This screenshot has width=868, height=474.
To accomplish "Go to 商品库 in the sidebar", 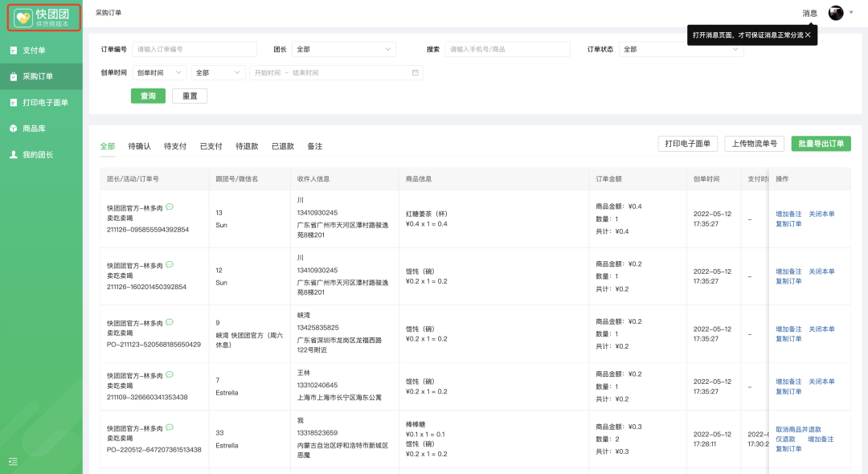I will click(x=34, y=129).
